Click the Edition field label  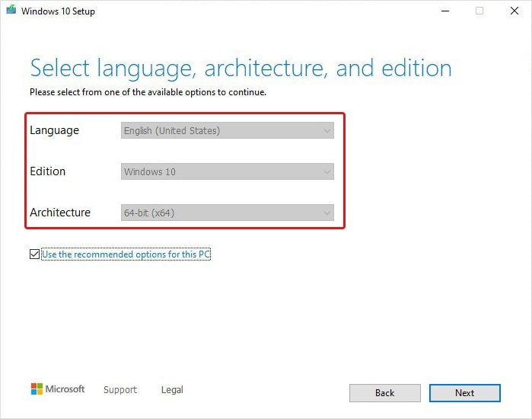[x=47, y=171]
